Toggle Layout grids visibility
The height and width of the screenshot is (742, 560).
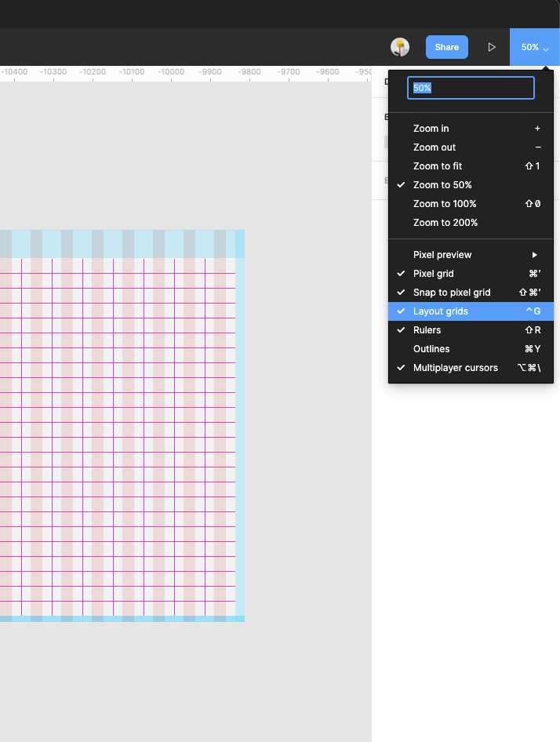tap(441, 311)
